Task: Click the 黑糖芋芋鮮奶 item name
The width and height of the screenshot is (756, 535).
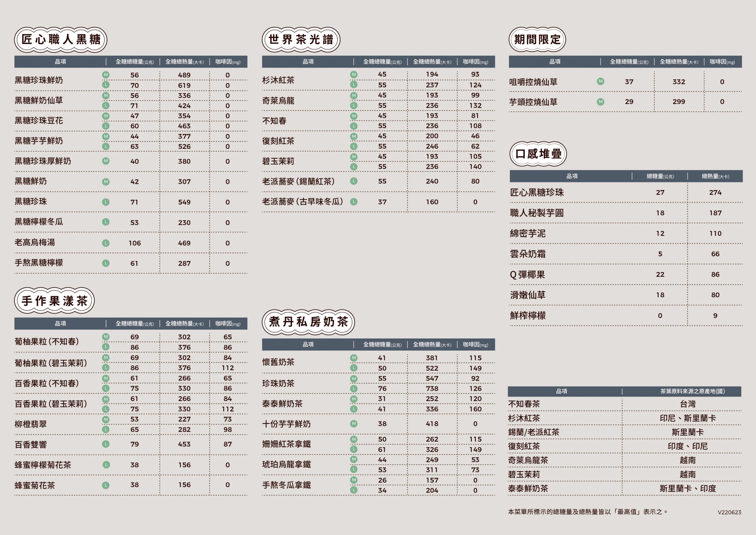Action: tap(38, 141)
